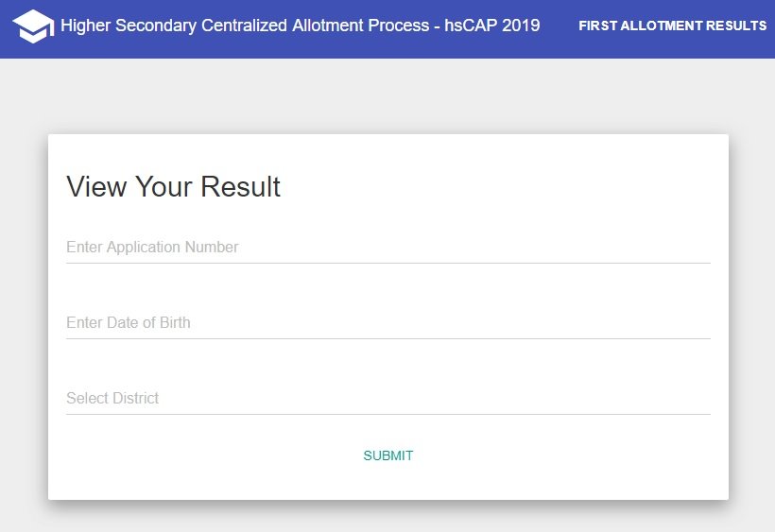Switch to First Allotment Results menu item
The height and width of the screenshot is (532, 775).
coord(672,26)
